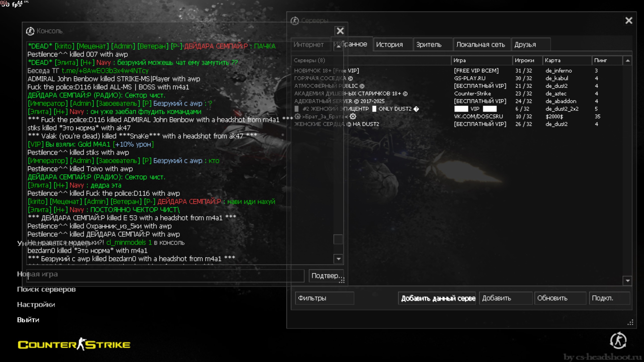This screenshot has height=362, width=644.
Task: Open the Локальная сеть tab
Action: 480,44
